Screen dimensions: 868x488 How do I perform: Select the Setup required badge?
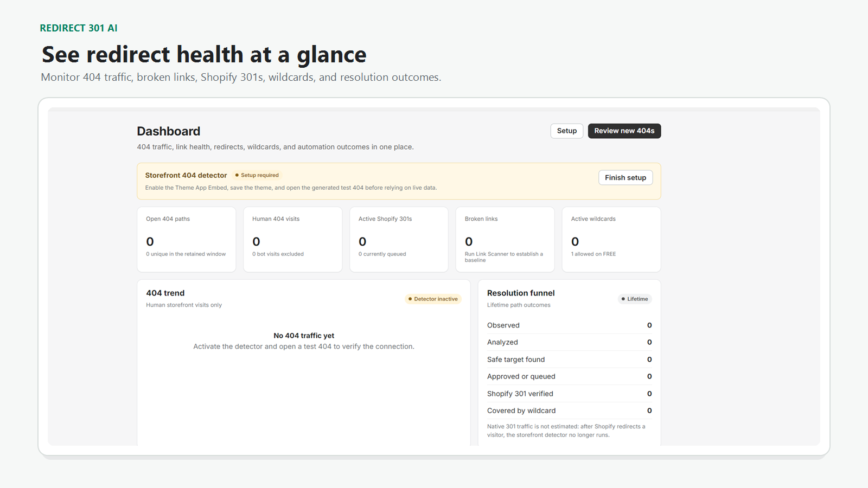click(257, 175)
